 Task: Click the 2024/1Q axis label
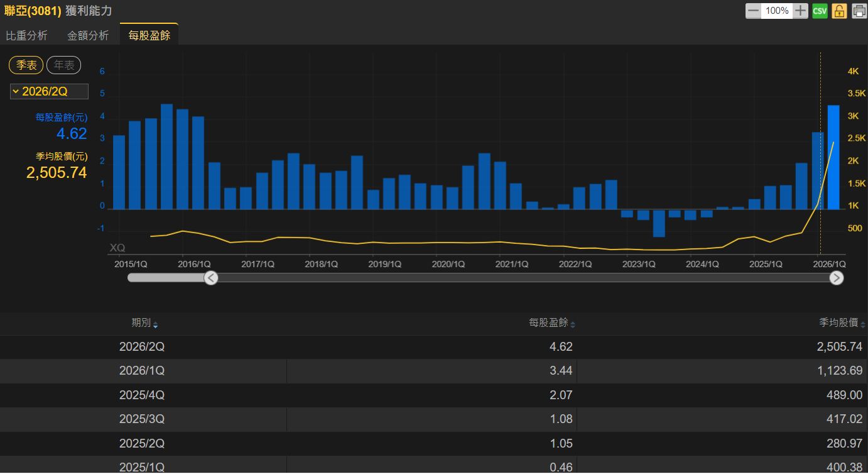(702, 265)
